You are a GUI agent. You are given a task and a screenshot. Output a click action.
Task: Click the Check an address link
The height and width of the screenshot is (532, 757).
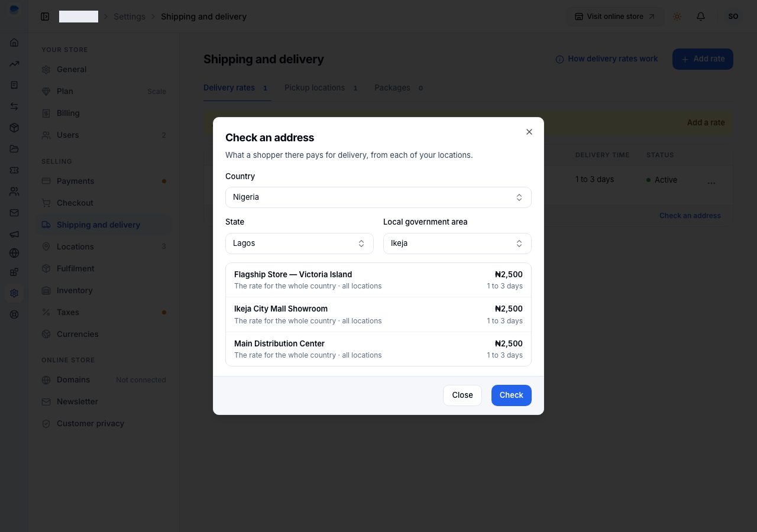(x=690, y=216)
